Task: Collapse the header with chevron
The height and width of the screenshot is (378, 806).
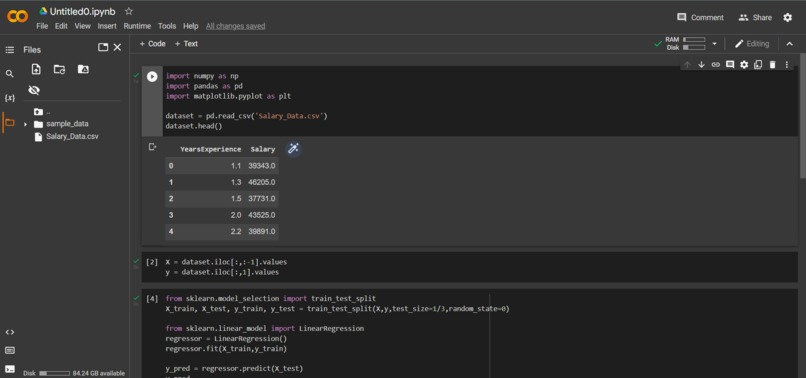Action: tap(790, 44)
